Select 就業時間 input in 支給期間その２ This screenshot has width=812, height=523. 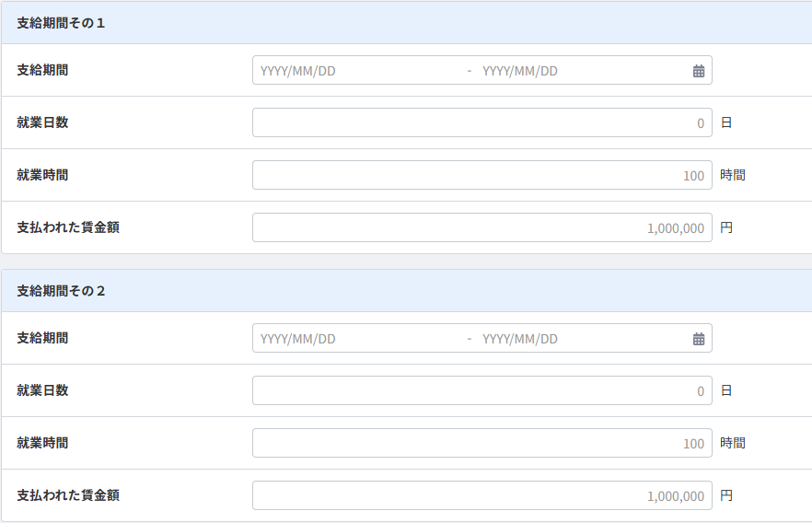(482, 443)
